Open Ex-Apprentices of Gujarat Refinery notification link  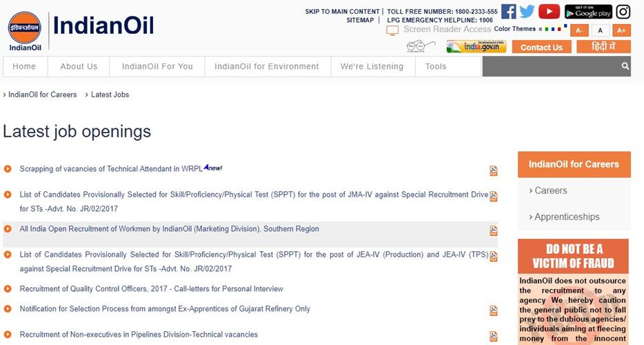point(165,308)
